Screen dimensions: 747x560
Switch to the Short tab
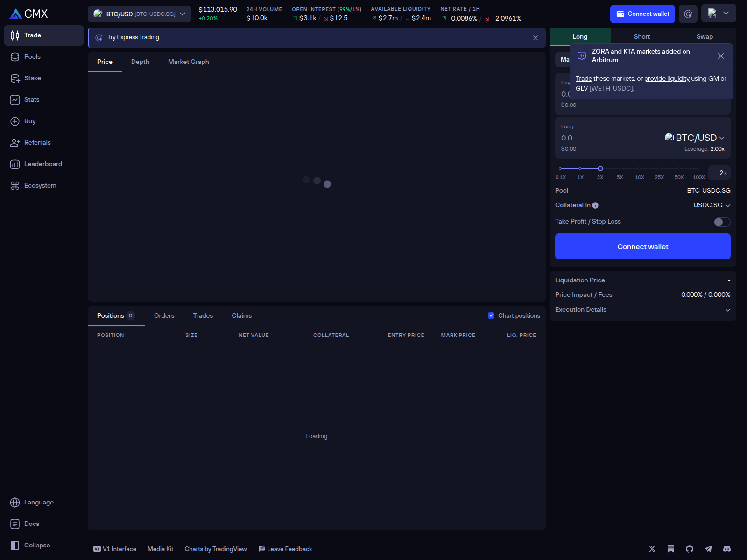pos(641,37)
